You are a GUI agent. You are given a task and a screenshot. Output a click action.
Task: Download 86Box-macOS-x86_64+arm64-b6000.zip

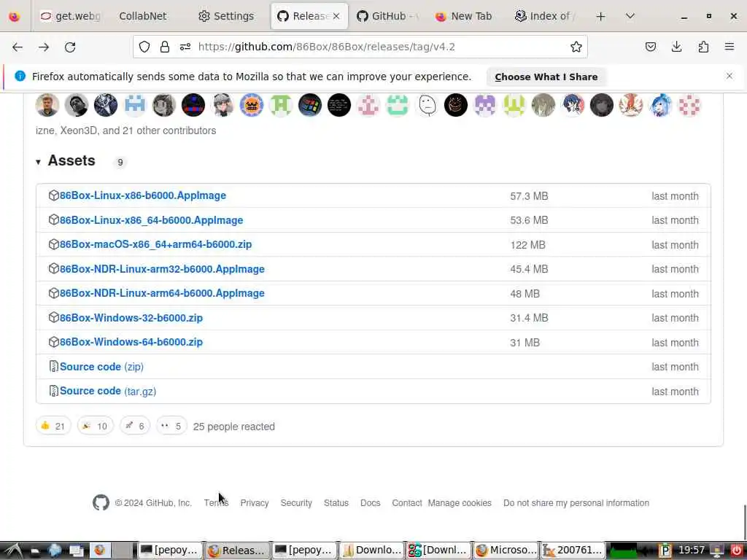coord(156,244)
